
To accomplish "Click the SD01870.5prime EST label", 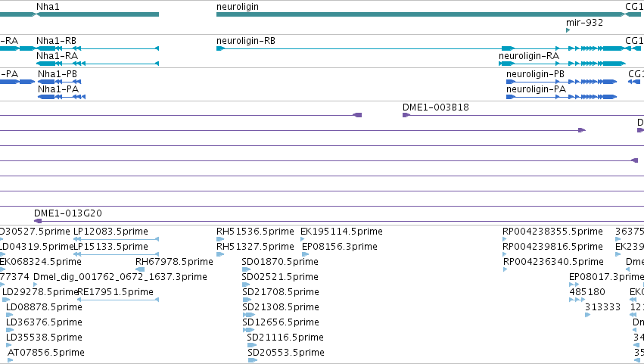I will (280, 262).
